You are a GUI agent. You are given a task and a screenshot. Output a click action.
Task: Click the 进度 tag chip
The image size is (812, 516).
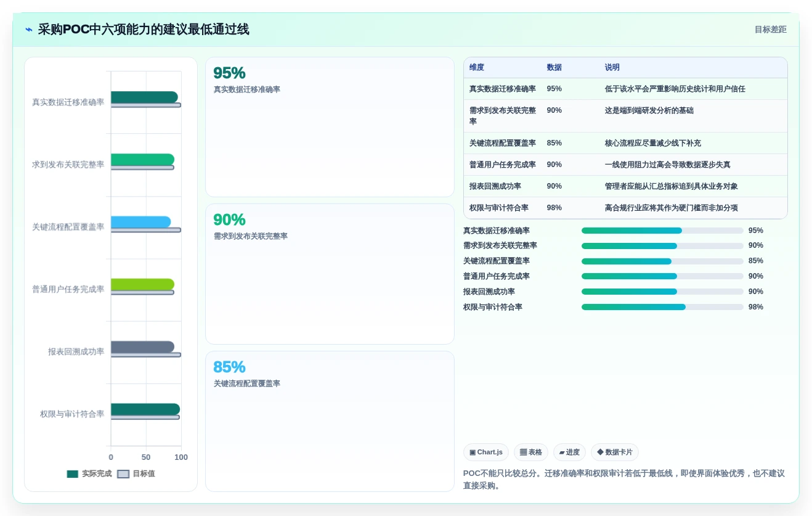[569, 452]
